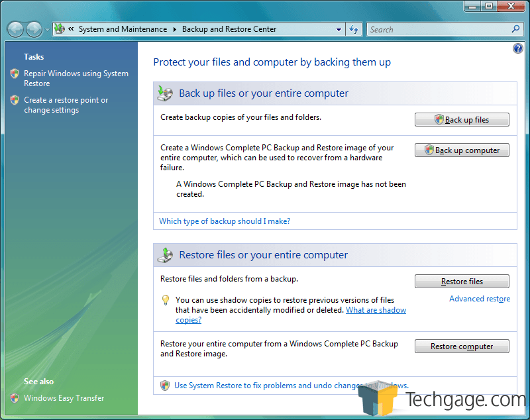Click shield icon beside Create a restore point
This screenshot has height=420, width=530.
pos(15,100)
